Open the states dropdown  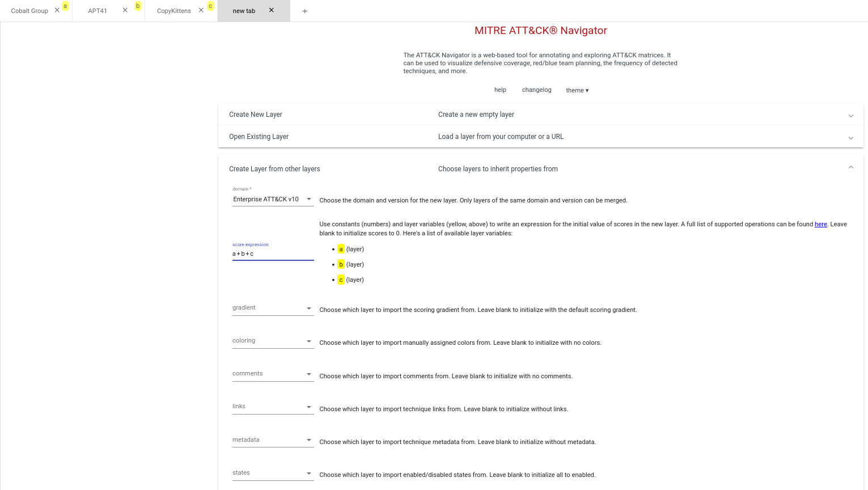[x=273, y=473]
